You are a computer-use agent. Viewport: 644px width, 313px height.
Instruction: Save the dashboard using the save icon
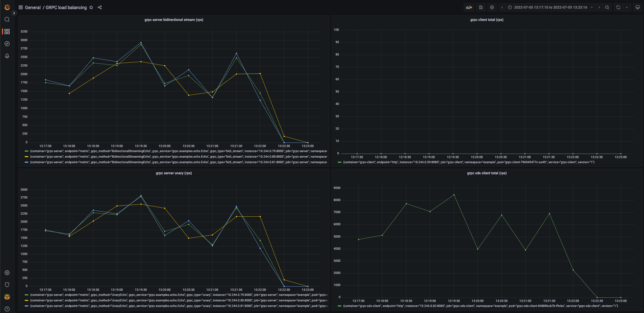point(480,7)
